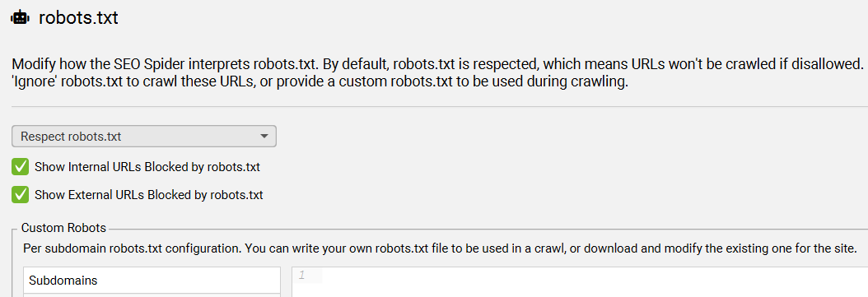Click the 'Ignore' robots.txt description text
The width and height of the screenshot is (868, 297).
point(320,86)
